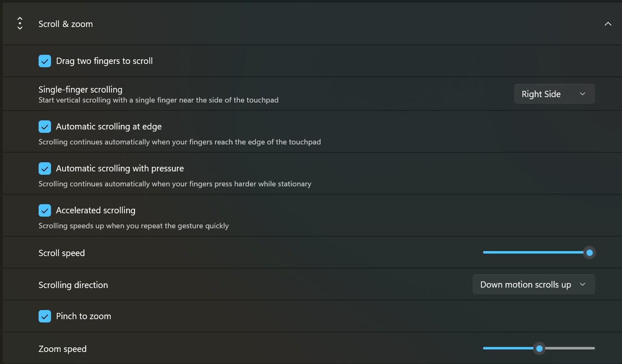Click chevron in Scrolling direction dropdown
622x364 pixels.
coord(583,284)
